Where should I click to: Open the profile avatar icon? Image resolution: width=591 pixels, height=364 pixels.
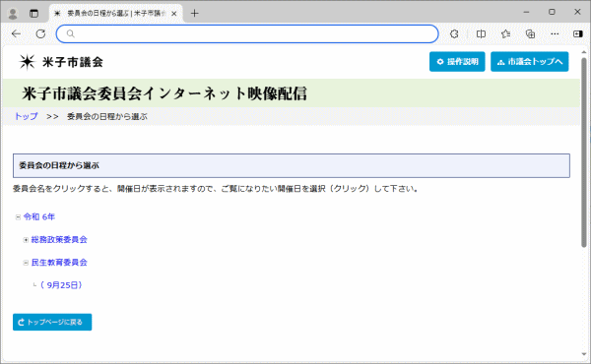(x=13, y=14)
